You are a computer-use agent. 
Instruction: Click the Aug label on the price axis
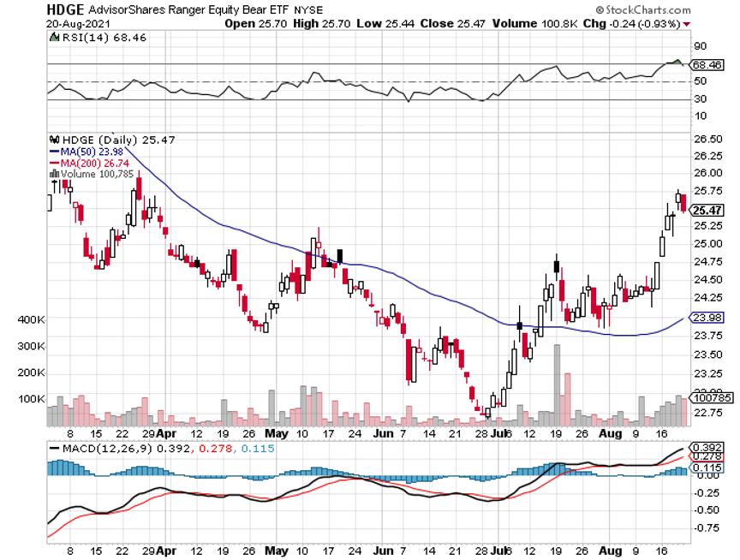coord(610,433)
